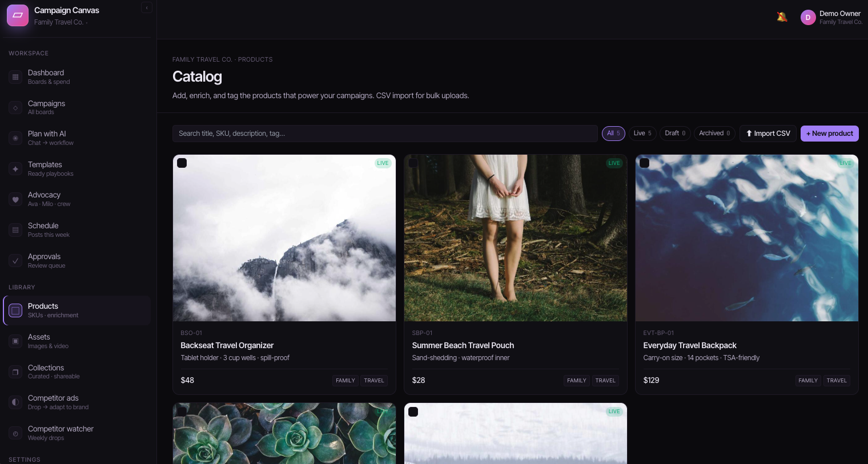Click the Backseat Travel Organizer title
The image size is (868, 464).
[x=227, y=345]
